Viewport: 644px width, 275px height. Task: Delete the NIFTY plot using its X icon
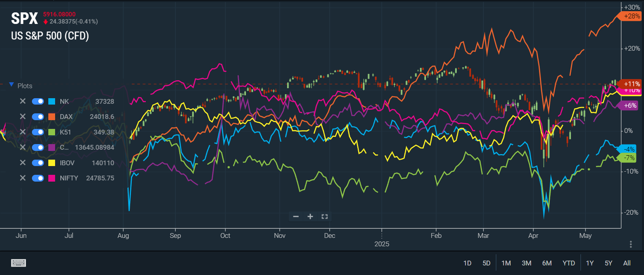23,178
